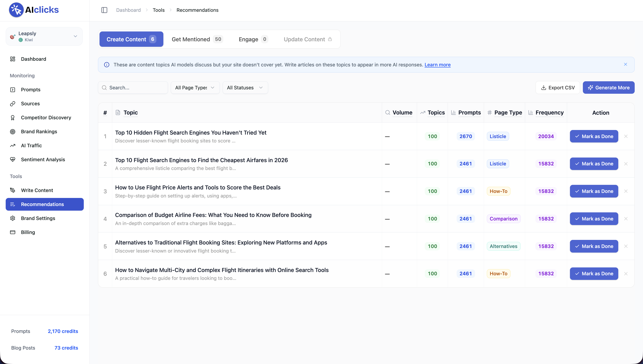
Task: Dismiss the row 1 recommendation with X
Action: click(x=626, y=136)
